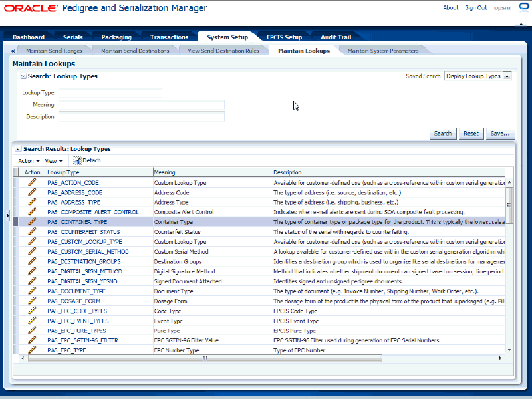Edit PAS_EPC_SGTIN-96_FILTER with pencil icon
The height and width of the screenshot is (399, 532).
(x=32, y=340)
